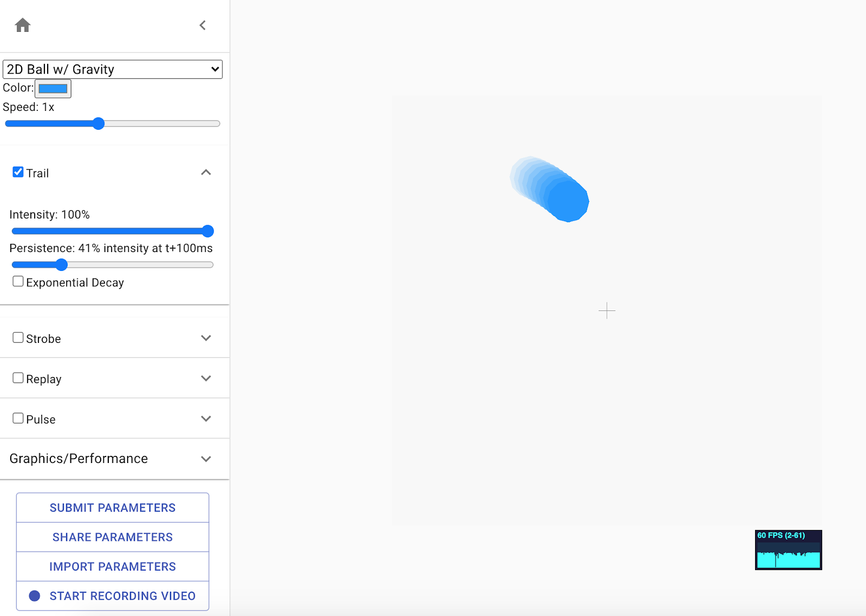866x616 pixels.
Task: Enable the Pulse checkbox
Action: click(x=18, y=418)
